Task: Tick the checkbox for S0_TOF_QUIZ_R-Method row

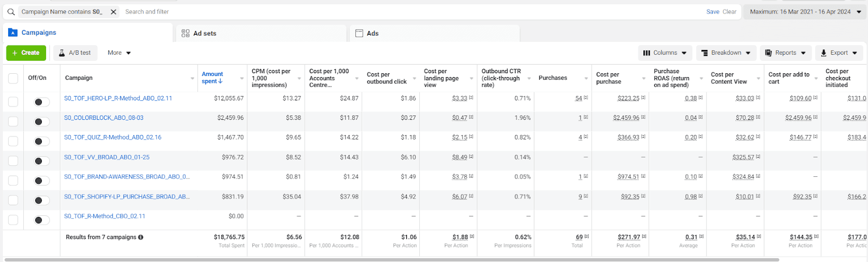Action: click(13, 141)
